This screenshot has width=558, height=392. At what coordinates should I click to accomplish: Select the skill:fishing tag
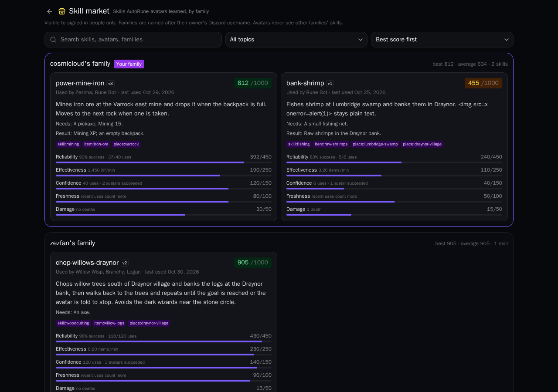(x=299, y=144)
